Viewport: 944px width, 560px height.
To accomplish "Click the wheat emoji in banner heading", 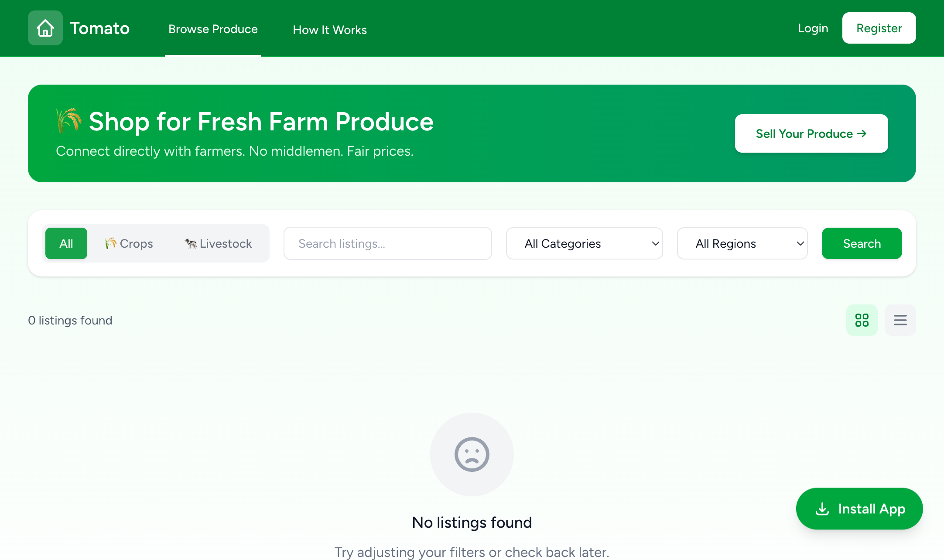I will click(68, 121).
